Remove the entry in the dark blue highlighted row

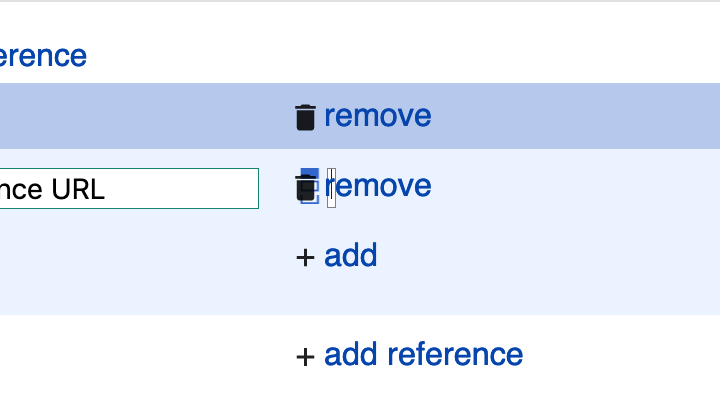coord(377,116)
